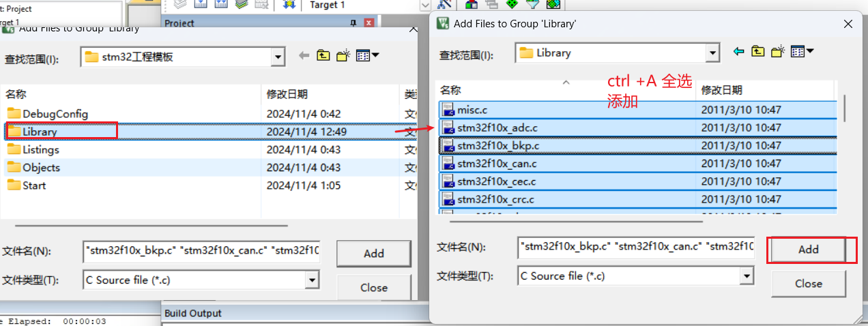Create a new folder in the left dialog
Viewport: 868px width, 326px height.
[x=343, y=56]
